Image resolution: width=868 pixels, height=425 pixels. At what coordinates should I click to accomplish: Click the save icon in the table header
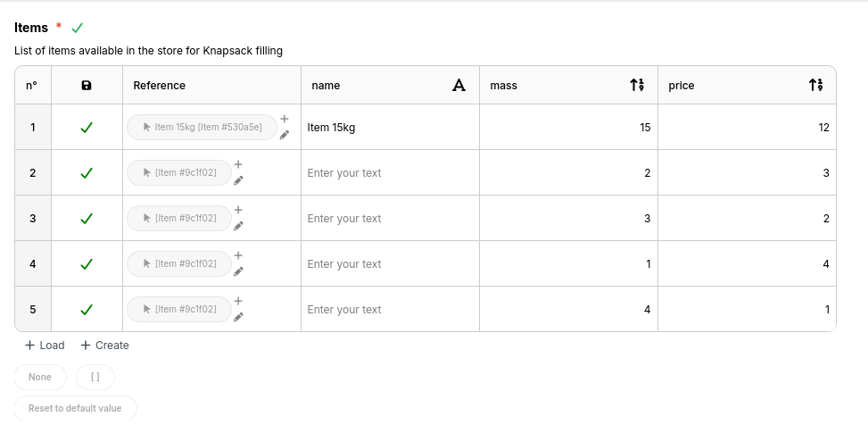coord(87,86)
